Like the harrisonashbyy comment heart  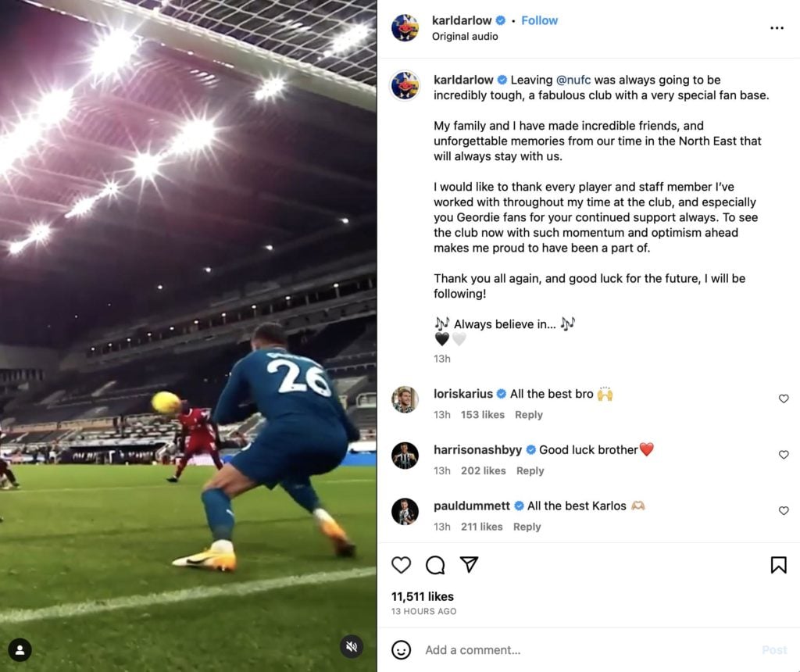(x=784, y=455)
